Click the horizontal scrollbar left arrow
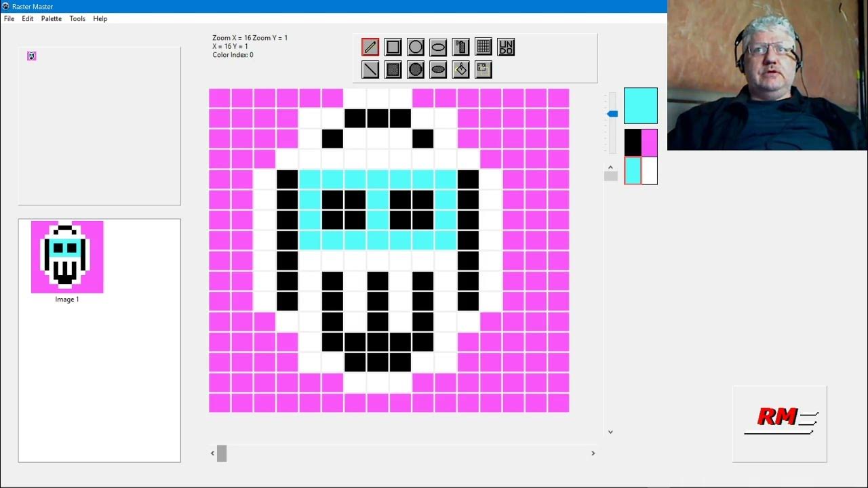This screenshot has height=488, width=868. click(212, 453)
